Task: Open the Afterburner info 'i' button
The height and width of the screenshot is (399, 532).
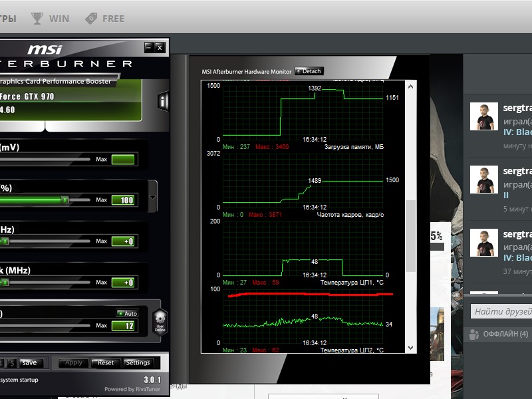Action: (163, 101)
